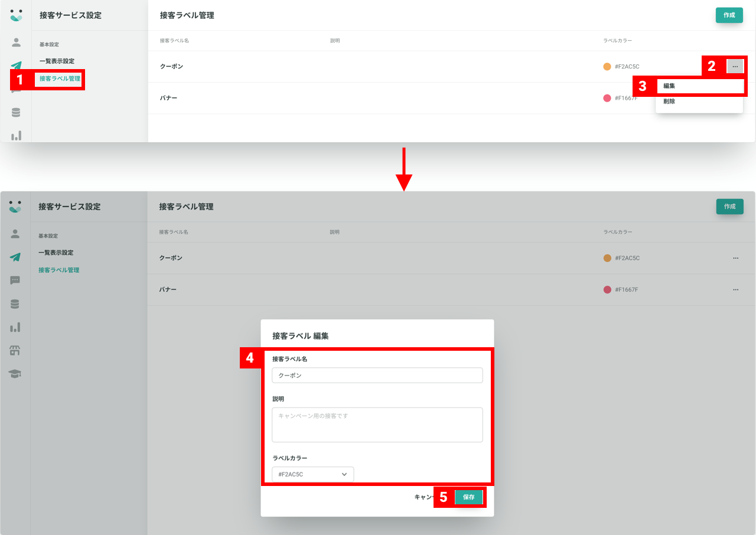The width and height of the screenshot is (756, 535).
Task: Click orange #F2AC5C swatch in lower screenshot
Action: pyautogui.click(x=607, y=258)
